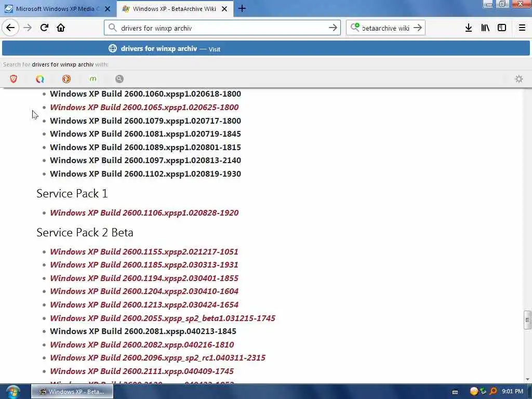Click the search engine add icon
This screenshot has height=399, width=532.
pyautogui.click(x=355, y=27)
